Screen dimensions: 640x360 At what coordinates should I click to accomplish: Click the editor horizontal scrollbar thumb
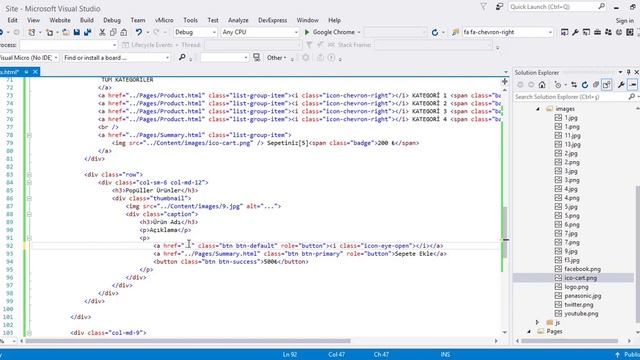[x=188, y=341]
